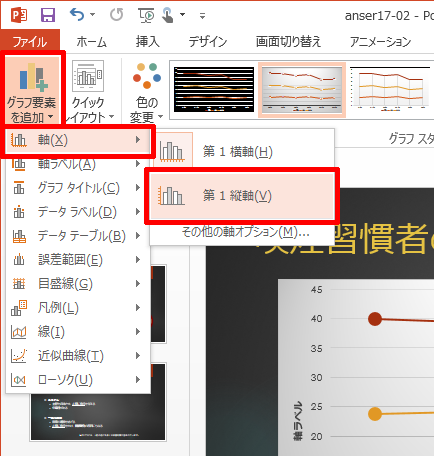This screenshot has width=434, height=456.
Task: Open the データ テーブル(B) submenu
Action: tap(78, 236)
